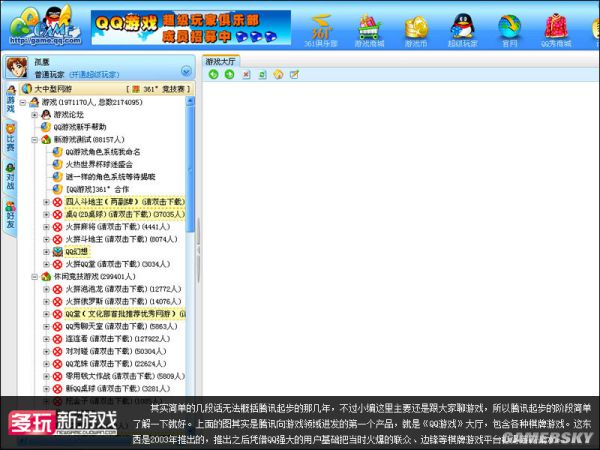This screenshot has height=450, width=600.
Task: Select QQ游戏角色系统我命名 entry
Action: coord(103,152)
